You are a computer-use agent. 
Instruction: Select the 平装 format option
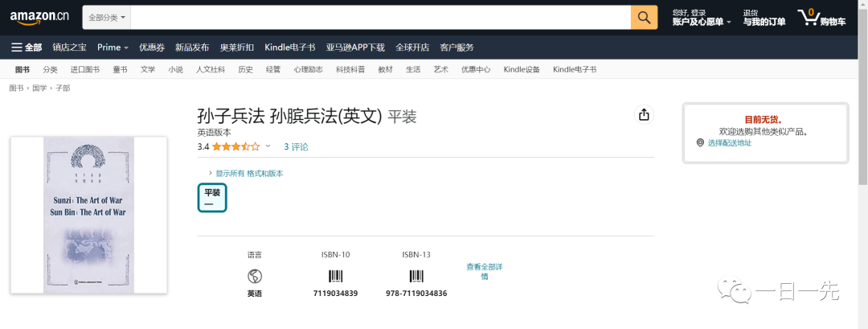pos(212,198)
